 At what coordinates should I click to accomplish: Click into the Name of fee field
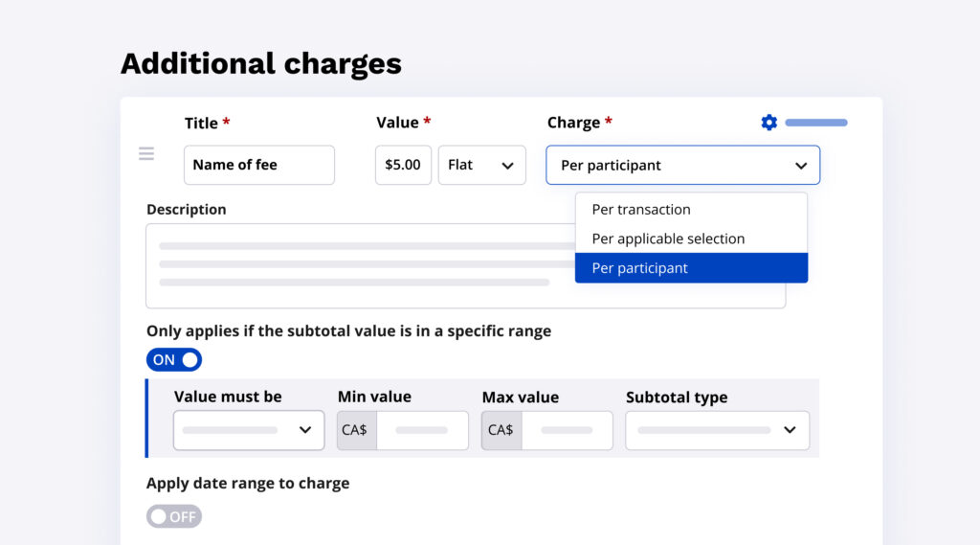[258, 165]
